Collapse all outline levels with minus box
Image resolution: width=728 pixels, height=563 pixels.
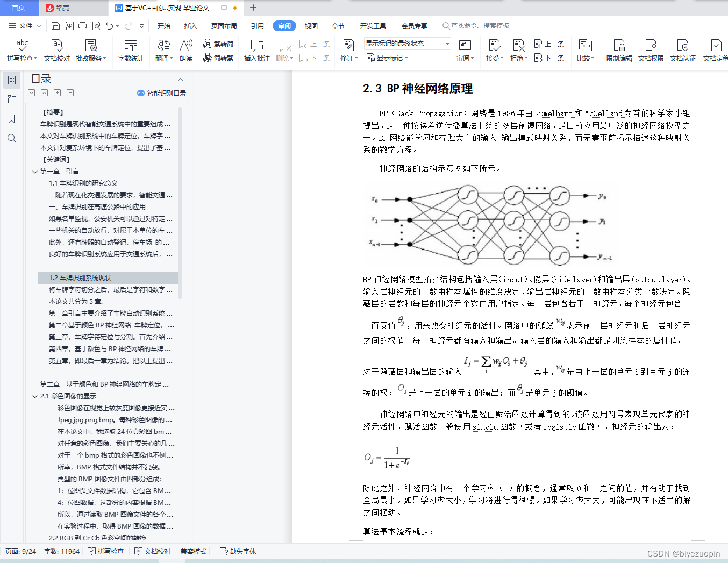(x=70, y=92)
